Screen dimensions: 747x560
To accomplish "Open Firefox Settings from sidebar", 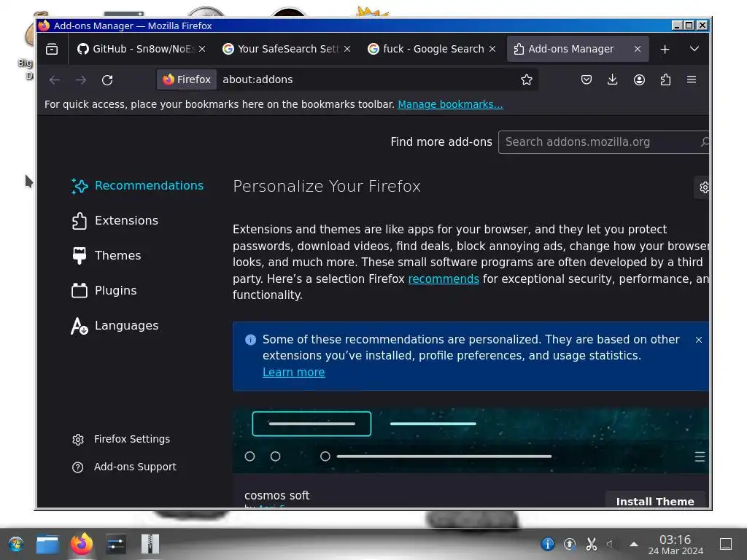I will pos(121,439).
